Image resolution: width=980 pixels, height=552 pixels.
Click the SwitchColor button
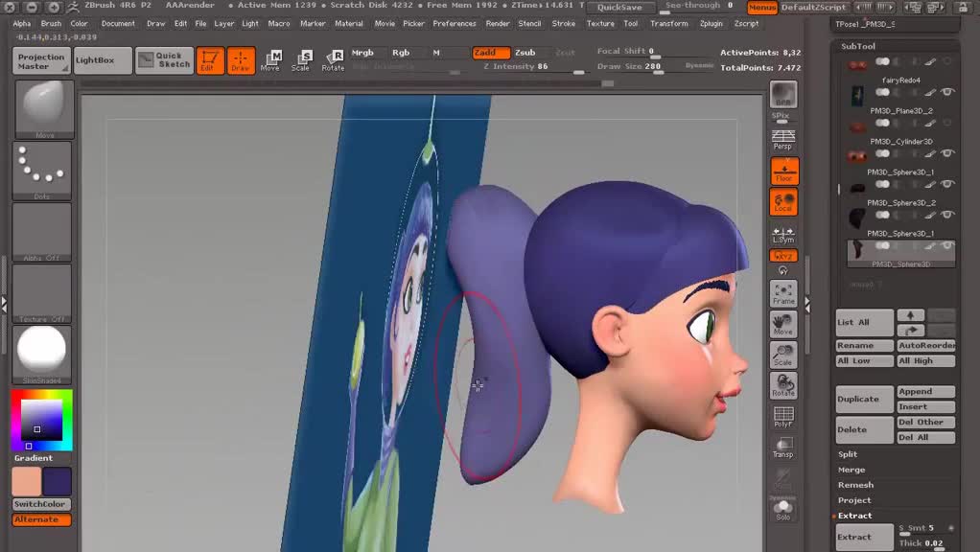click(41, 504)
